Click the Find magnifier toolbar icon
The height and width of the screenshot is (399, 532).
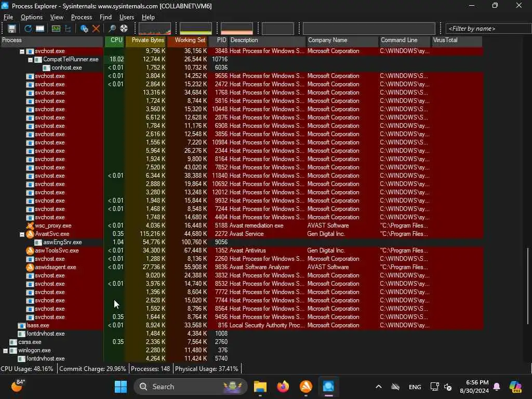pyautogui.click(x=112, y=29)
